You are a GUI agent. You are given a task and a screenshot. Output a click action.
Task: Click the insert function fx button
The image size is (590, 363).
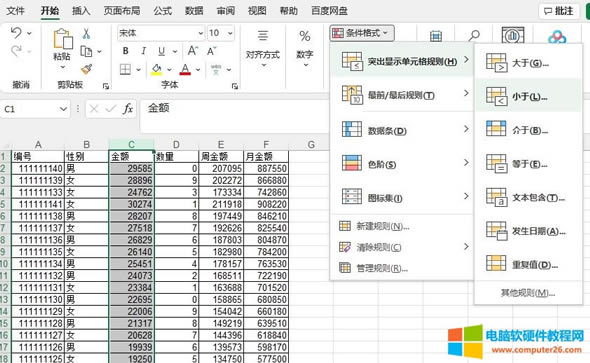128,109
